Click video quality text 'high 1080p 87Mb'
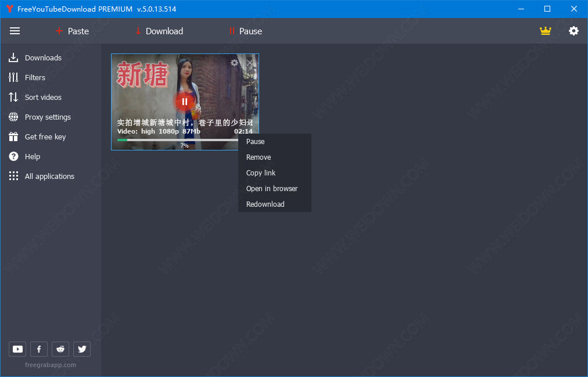 point(171,131)
